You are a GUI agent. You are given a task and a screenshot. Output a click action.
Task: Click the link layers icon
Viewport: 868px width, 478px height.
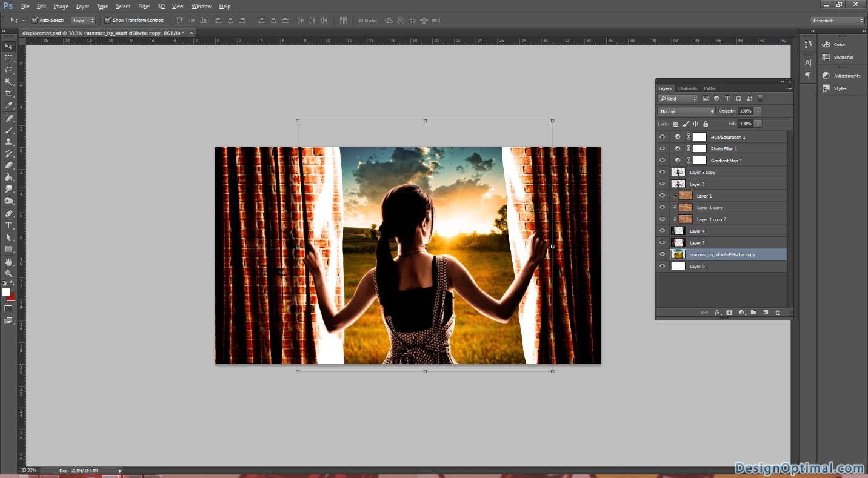(704, 313)
